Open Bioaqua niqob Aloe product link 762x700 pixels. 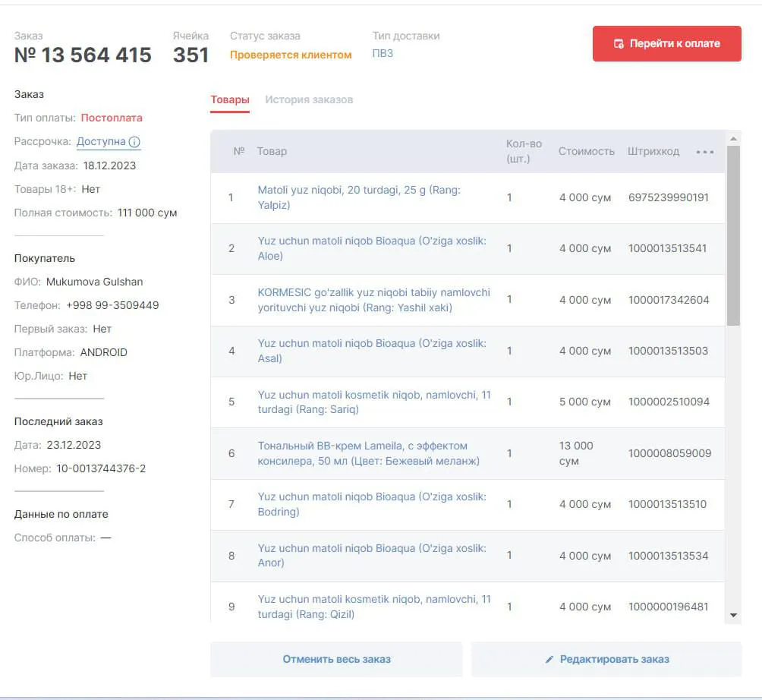click(x=372, y=248)
